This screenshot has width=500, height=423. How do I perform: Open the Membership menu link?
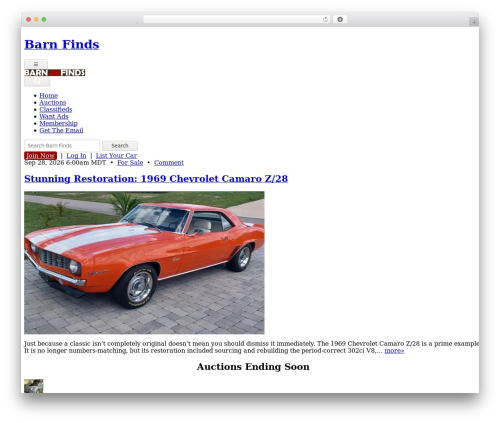coord(58,123)
